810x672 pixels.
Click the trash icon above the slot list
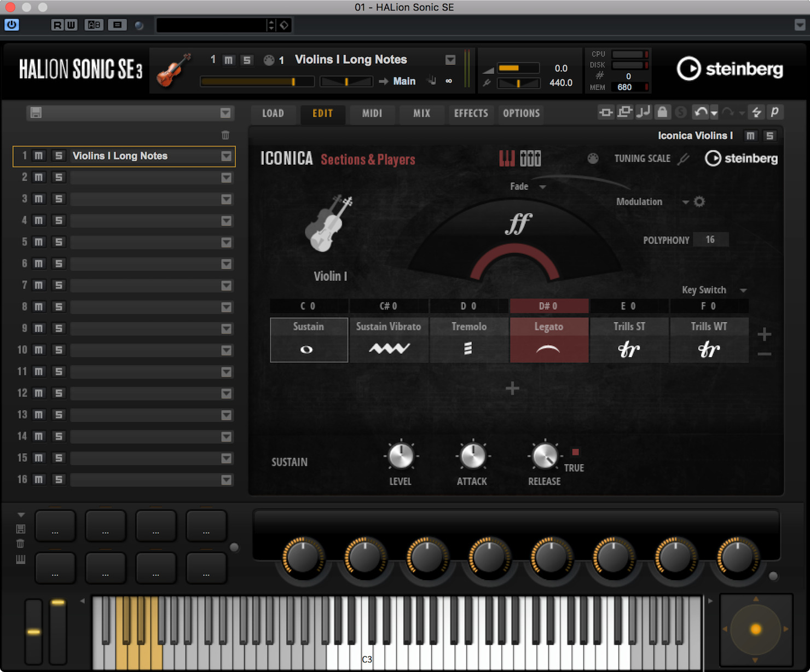coord(225,135)
